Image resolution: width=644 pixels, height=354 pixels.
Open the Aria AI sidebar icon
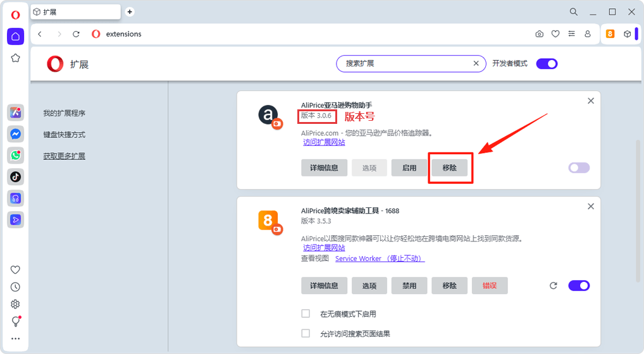point(16,113)
